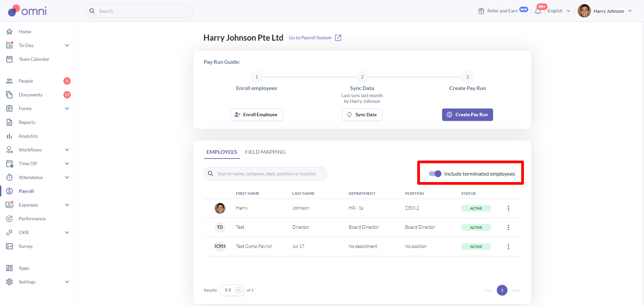Open the notifications bell icon
The height and width of the screenshot is (306, 644).
pos(538,11)
